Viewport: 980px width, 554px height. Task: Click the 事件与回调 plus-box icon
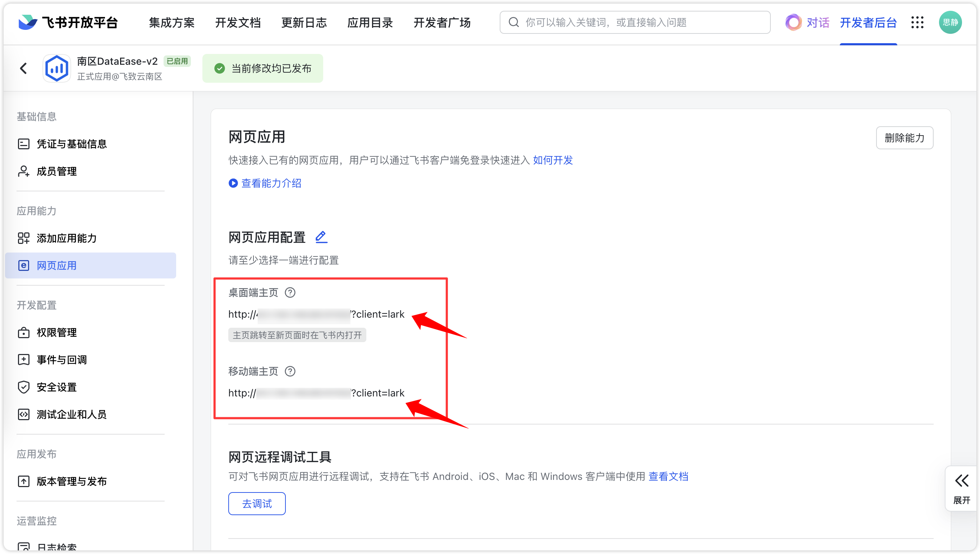24,360
